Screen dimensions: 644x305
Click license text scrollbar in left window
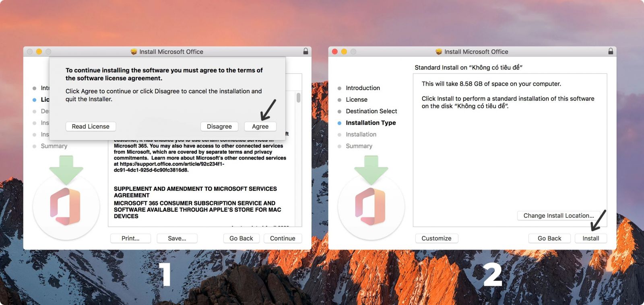(x=298, y=98)
